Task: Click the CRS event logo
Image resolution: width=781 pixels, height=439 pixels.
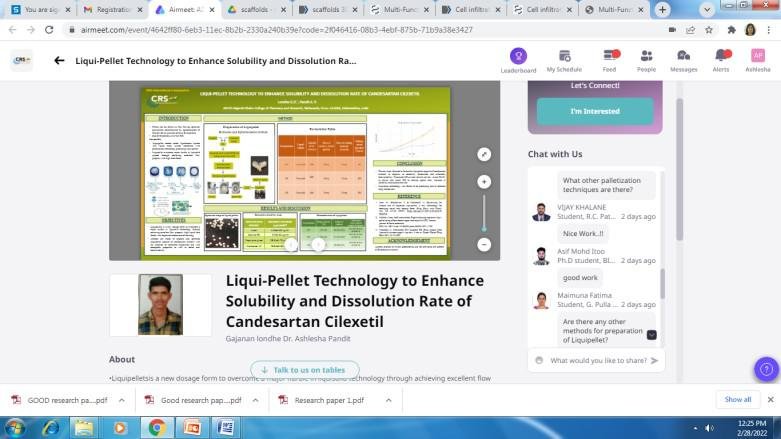Action: point(21,60)
